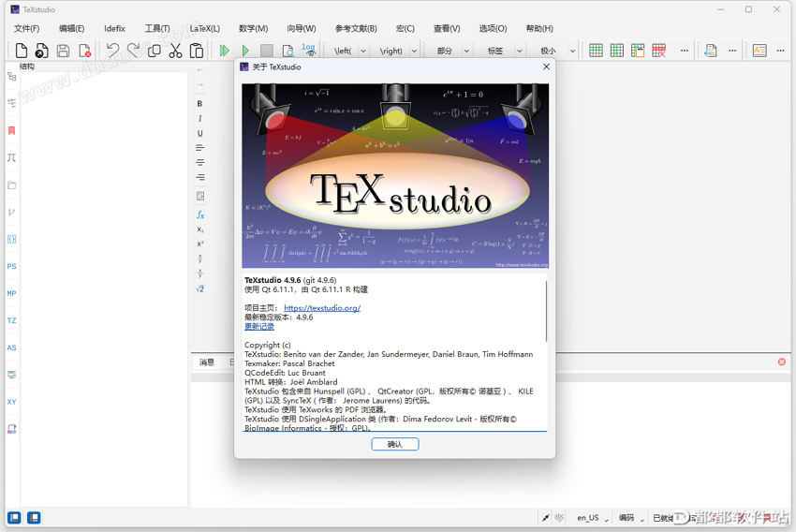Toggle side panel visibility at bottom left
The width and height of the screenshot is (796, 532).
click(x=14, y=517)
